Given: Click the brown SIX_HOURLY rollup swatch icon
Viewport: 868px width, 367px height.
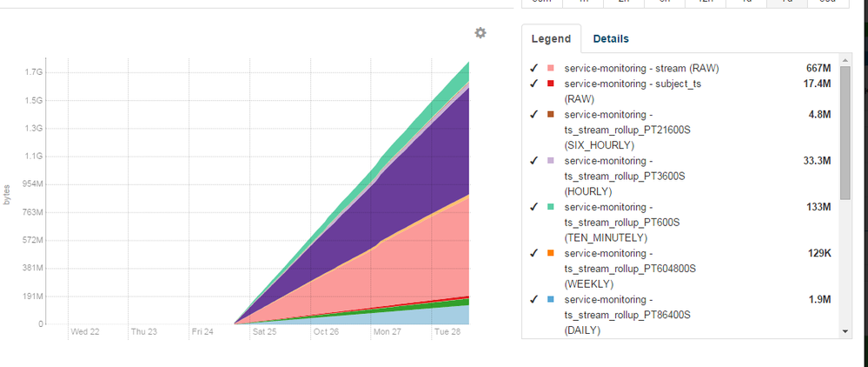Looking at the screenshot, I should 550,114.
